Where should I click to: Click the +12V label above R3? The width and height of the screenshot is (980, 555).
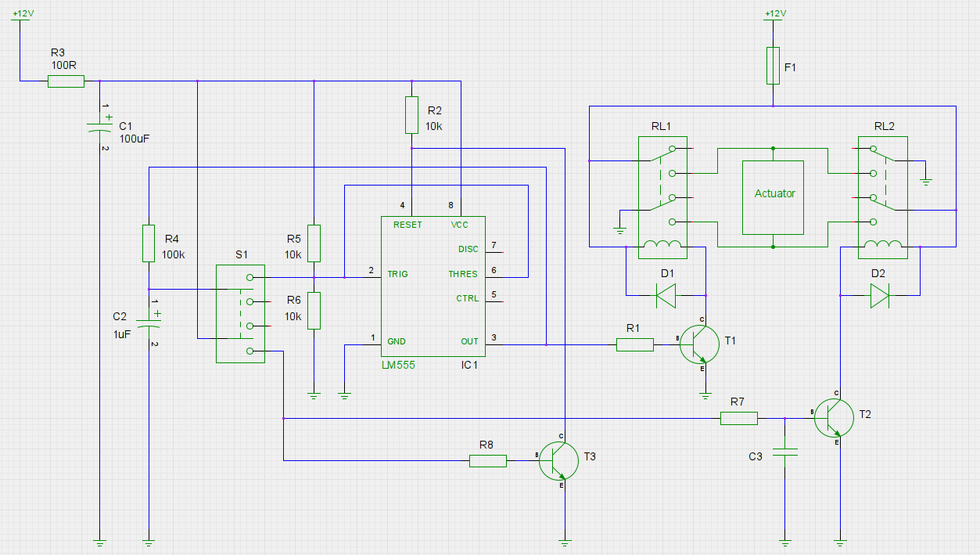pos(24,14)
